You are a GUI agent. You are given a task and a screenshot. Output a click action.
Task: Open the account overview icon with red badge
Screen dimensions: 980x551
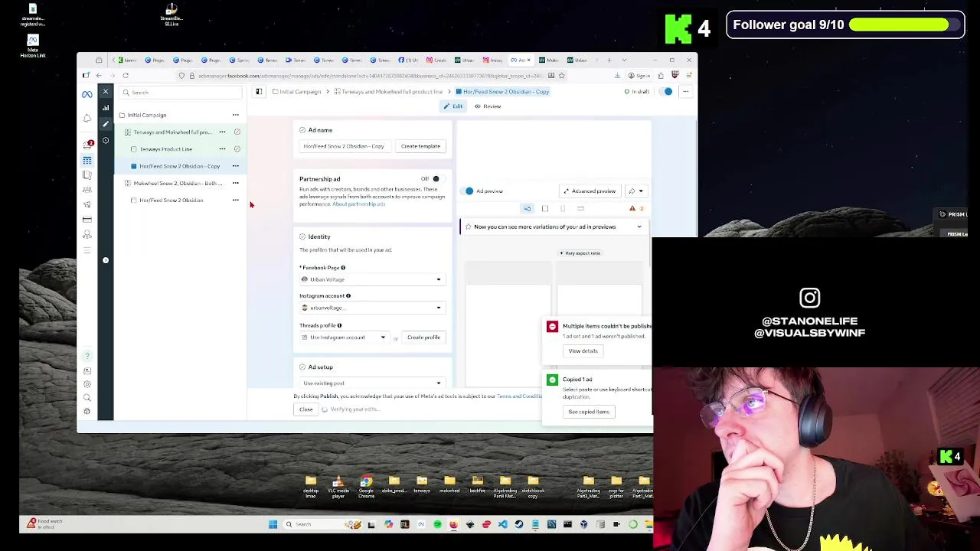[x=88, y=144]
